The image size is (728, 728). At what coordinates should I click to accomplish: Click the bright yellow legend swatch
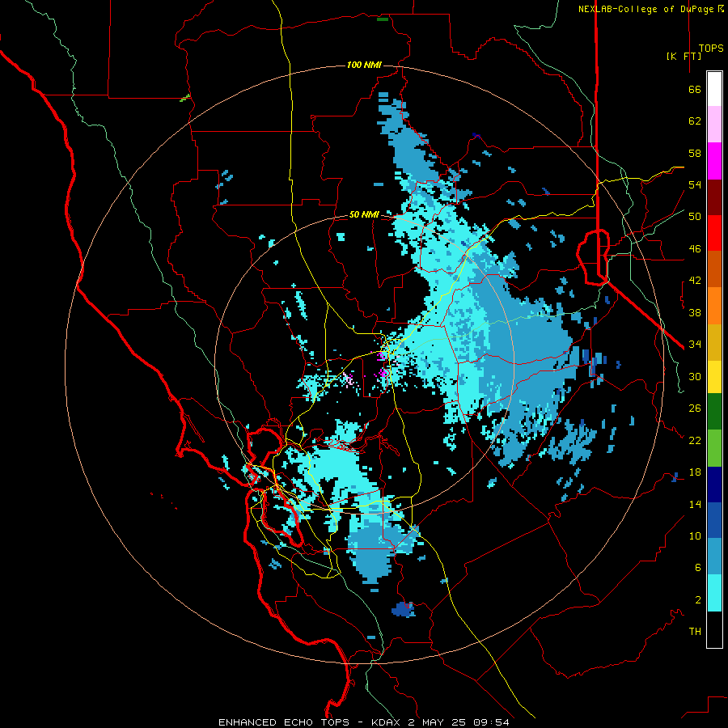pyautogui.click(x=714, y=377)
